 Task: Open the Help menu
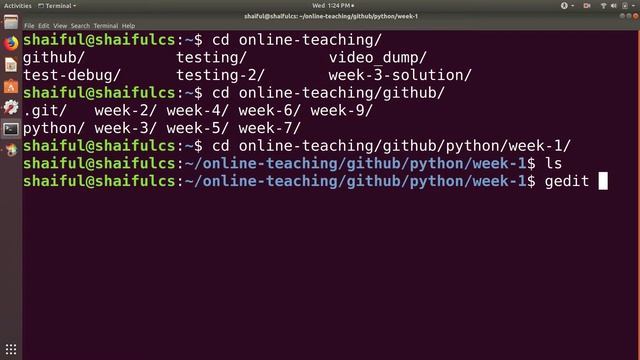tap(128, 26)
